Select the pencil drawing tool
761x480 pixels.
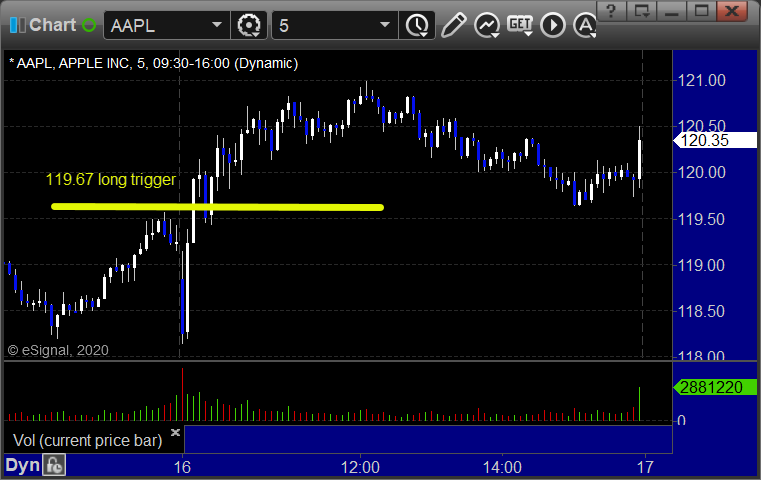[453, 25]
